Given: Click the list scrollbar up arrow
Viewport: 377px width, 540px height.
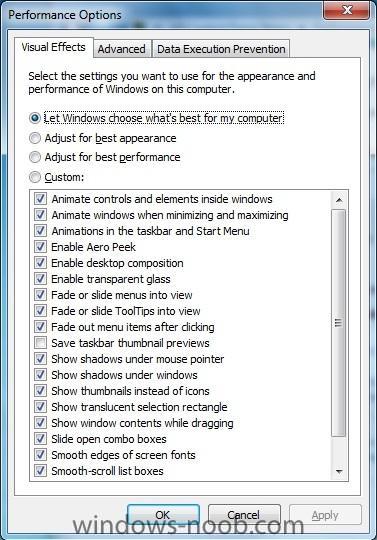Looking at the screenshot, I should (339, 200).
